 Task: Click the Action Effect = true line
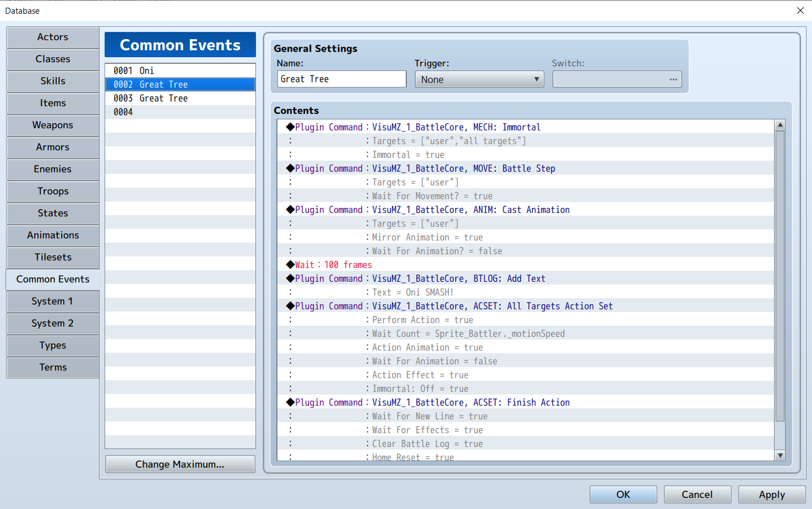click(526, 375)
